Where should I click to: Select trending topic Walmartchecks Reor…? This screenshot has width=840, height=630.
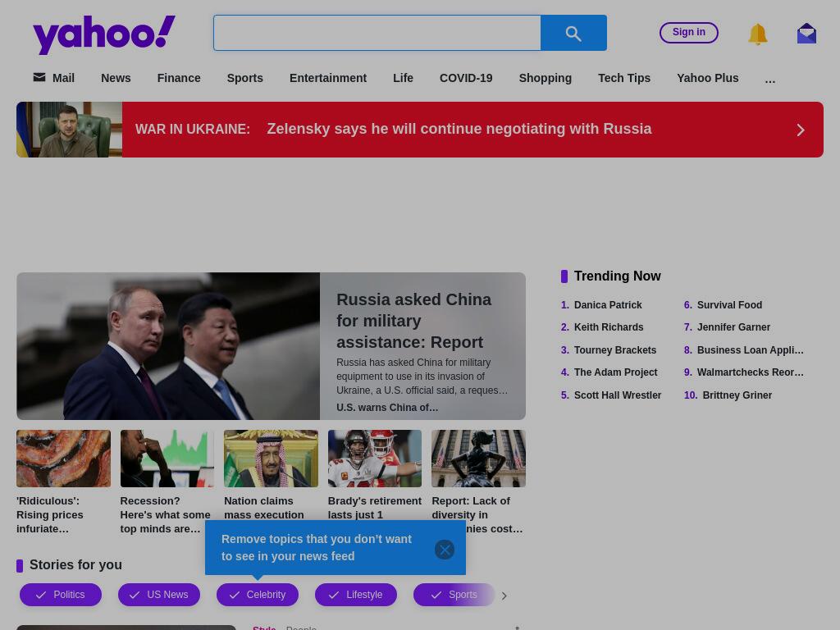(x=750, y=372)
